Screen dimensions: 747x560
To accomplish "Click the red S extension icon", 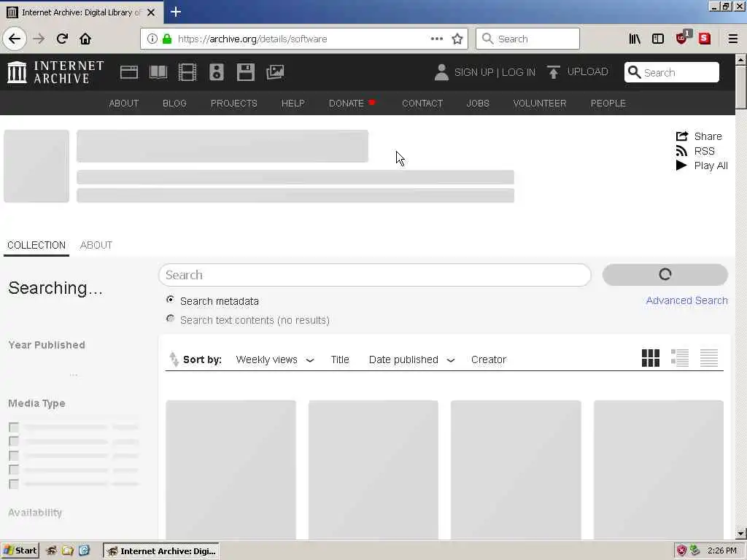I will pos(705,39).
